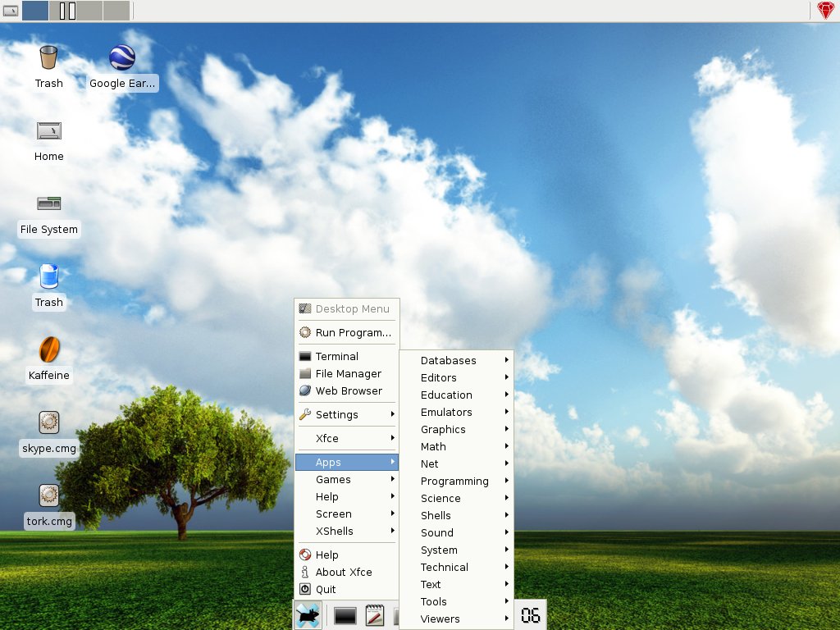Click the Xfce mouse menu button

click(x=308, y=615)
